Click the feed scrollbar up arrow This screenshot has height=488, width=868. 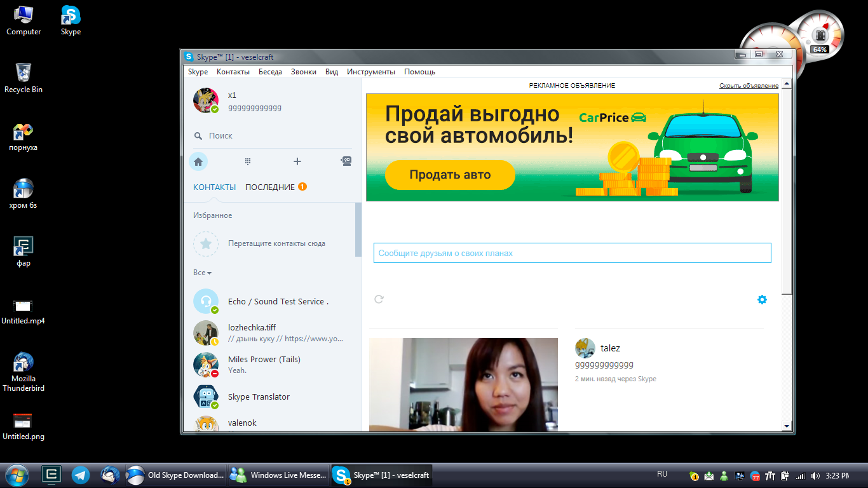point(787,84)
